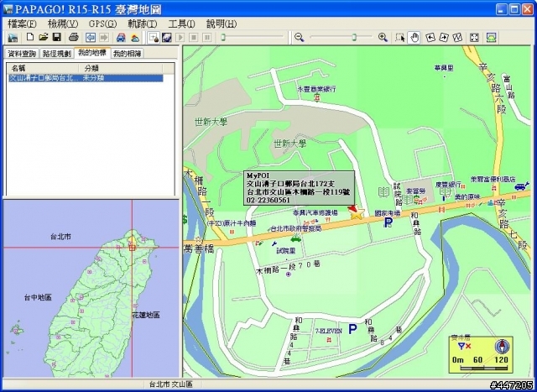Select the hand pan tool
This screenshot has height=392, width=537.
tap(414, 37)
